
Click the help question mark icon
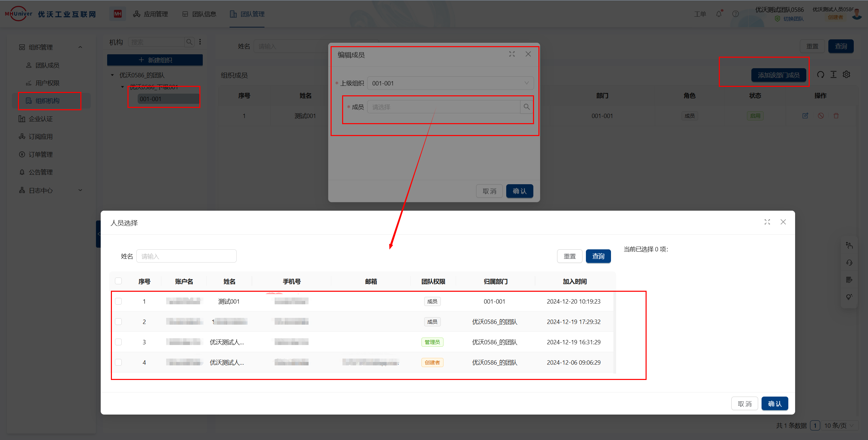coord(735,14)
